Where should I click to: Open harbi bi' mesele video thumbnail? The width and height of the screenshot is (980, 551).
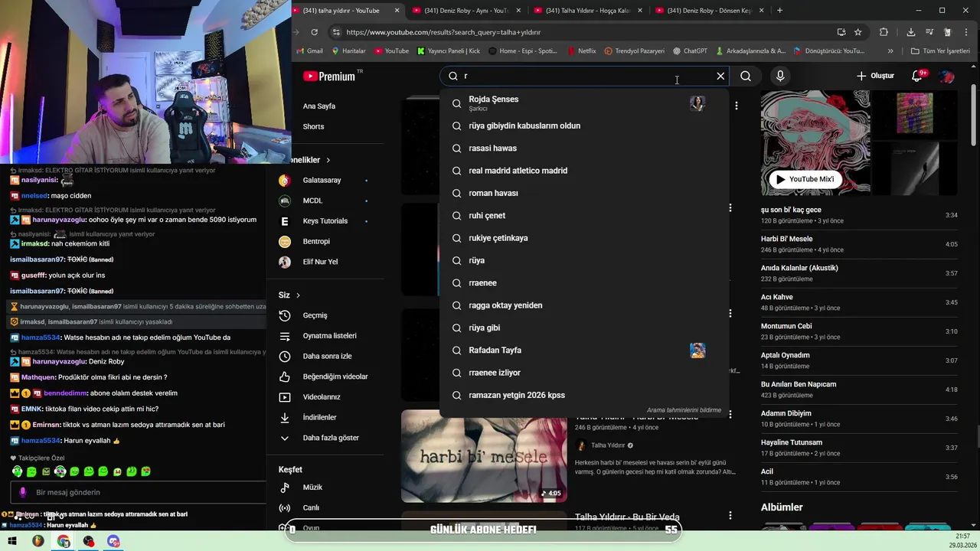tap(484, 455)
